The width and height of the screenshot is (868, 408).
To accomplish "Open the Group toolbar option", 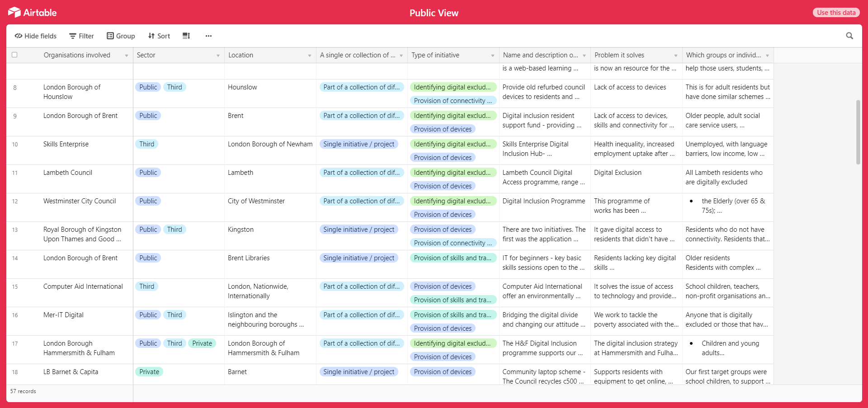I will click(121, 36).
